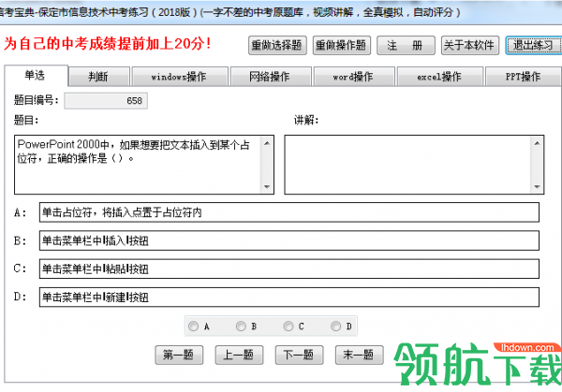
Task: Click 讲解 box scroll up arrow
Action: [537, 143]
